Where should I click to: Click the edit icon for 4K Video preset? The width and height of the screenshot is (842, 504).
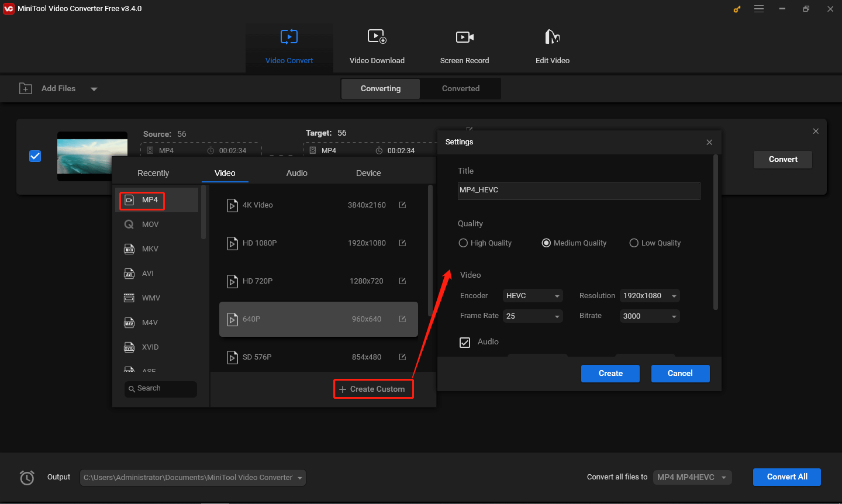coord(402,205)
